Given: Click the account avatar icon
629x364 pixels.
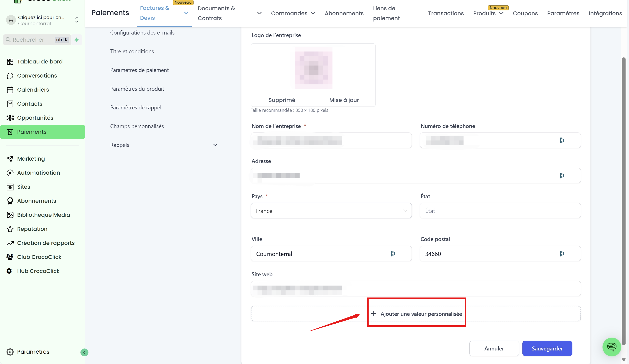Looking at the screenshot, I should (x=11, y=20).
